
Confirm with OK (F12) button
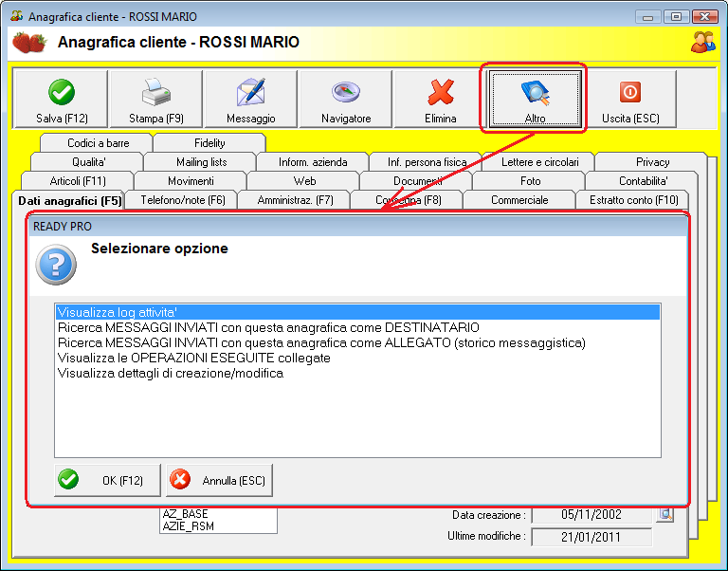coord(107,480)
